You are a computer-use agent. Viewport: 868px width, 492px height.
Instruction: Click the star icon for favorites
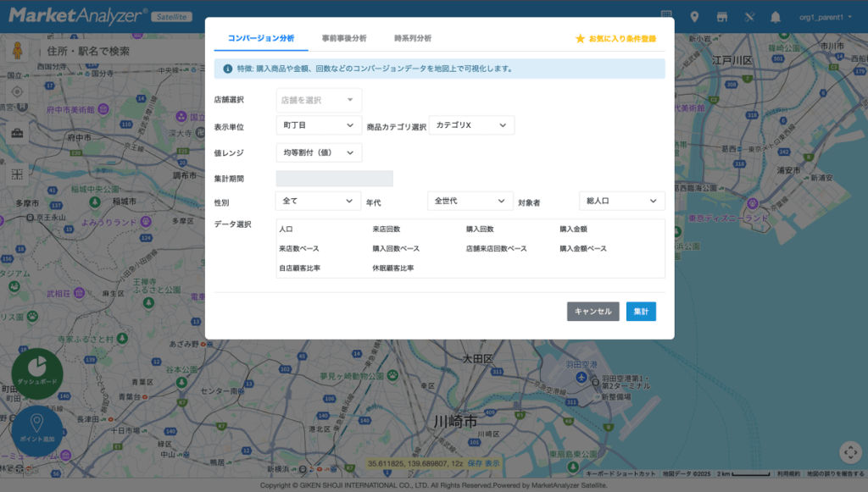(x=580, y=39)
